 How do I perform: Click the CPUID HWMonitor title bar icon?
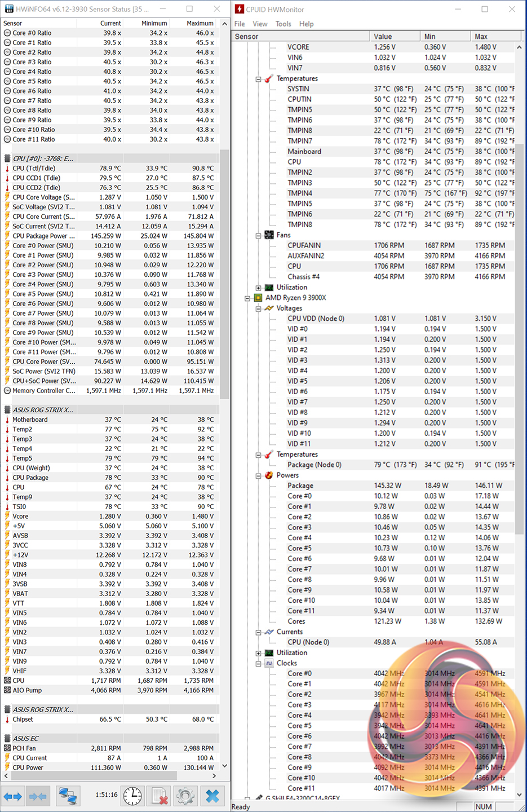pos(240,9)
